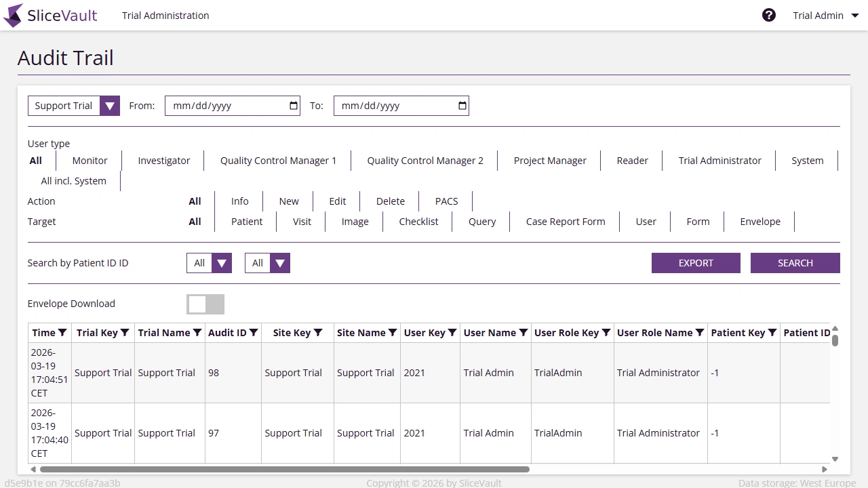Click inside the From date input field
The width and height of the screenshot is (868, 488).
[x=224, y=106]
